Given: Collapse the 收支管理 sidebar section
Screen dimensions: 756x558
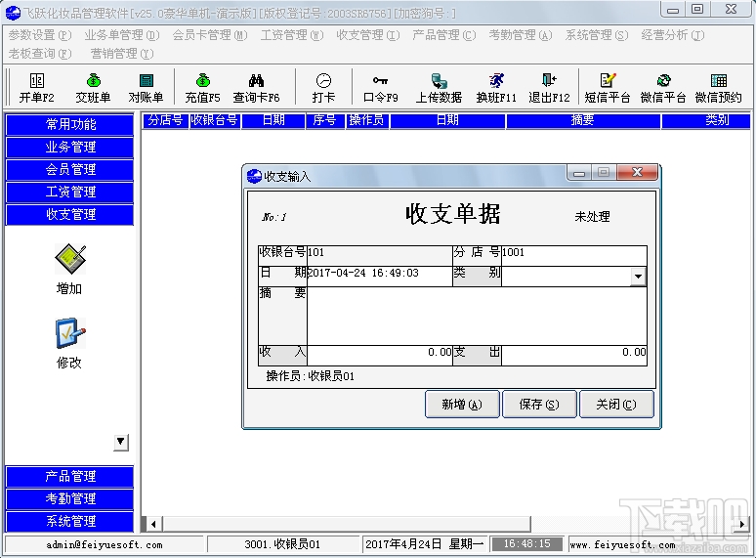Looking at the screenshot, I should (x=70, y=214).
